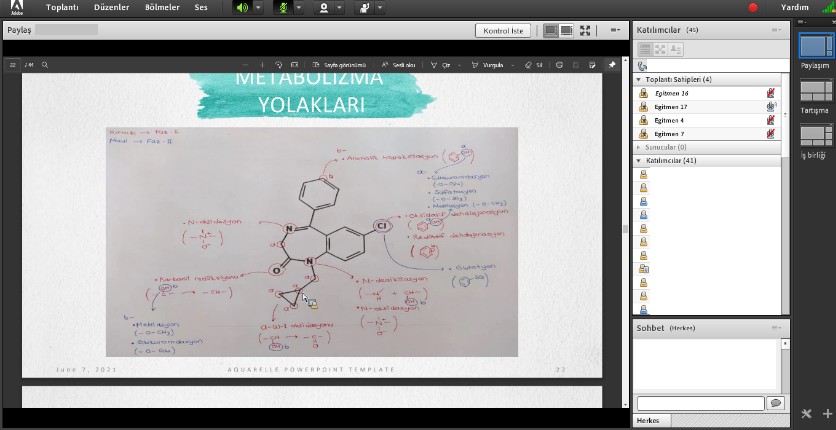Screen dimensions: 836x430
Task: Collapse the Toplantı Sahipleri group
Action: click(x=639, y=79)
